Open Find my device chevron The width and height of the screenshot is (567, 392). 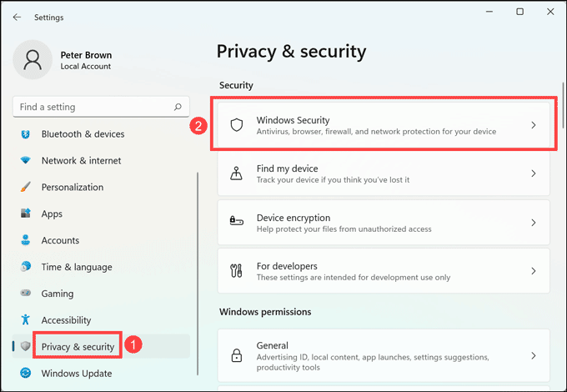coord(534,173)
